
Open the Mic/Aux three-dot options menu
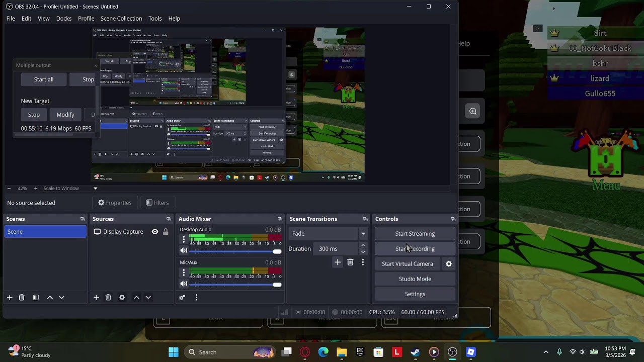point(184,273)
